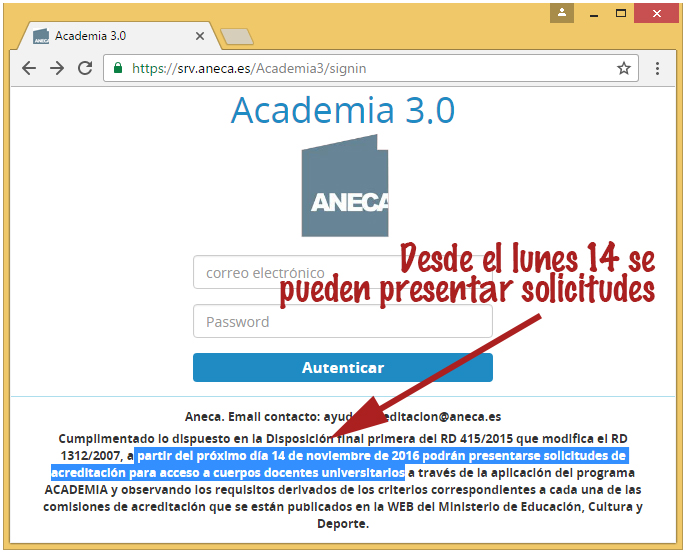Click the Autenticar button
Image resolution: width=686 pixels, height=553 pixels.
point(343,368)
